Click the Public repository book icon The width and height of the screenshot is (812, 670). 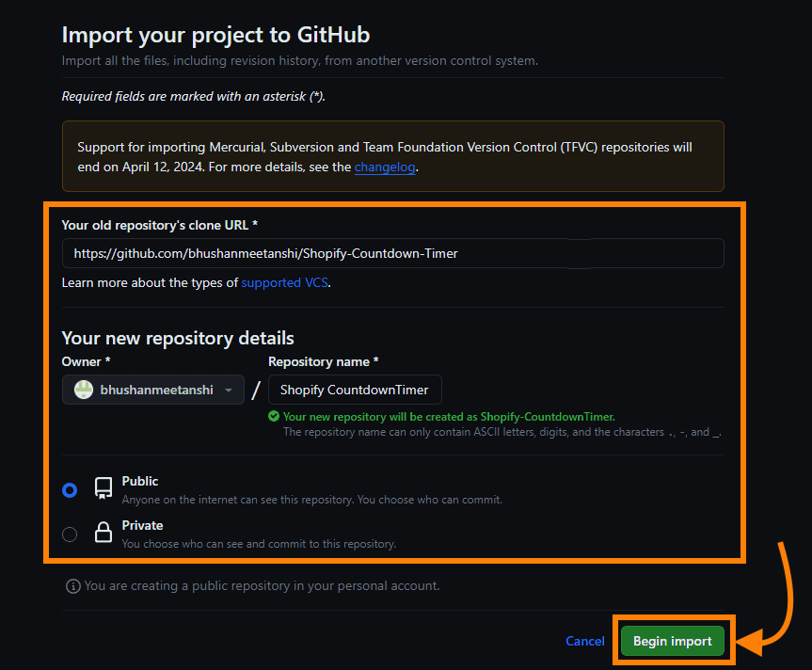click(x=103, y=487)
